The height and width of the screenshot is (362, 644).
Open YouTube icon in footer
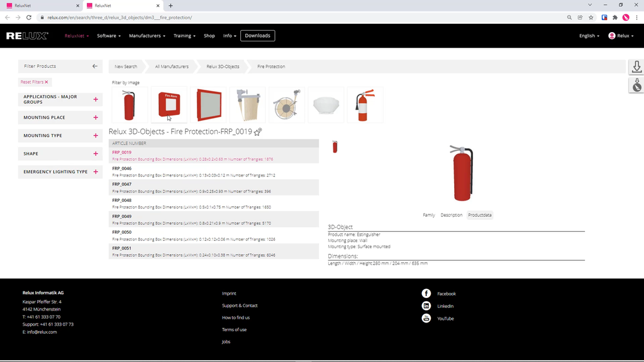tap(426, 318)
